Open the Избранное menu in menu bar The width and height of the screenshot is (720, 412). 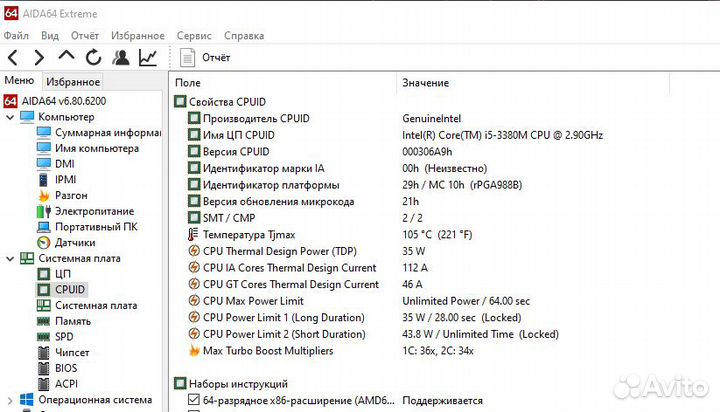pyautogui.click(x=138, y=36)
